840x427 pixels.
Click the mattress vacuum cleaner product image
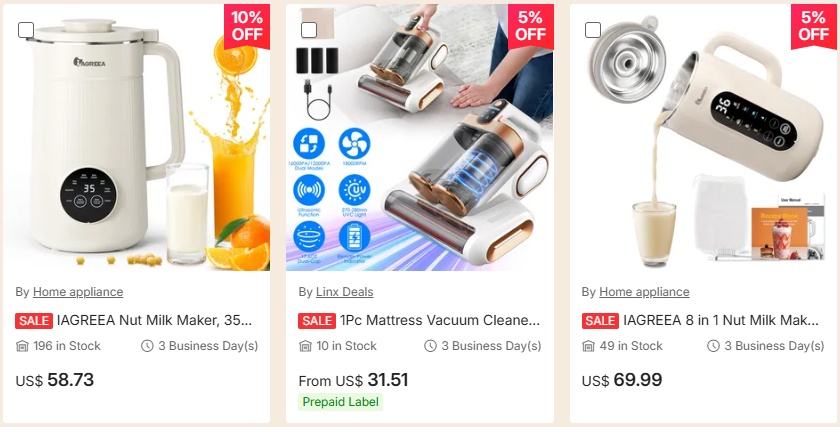pos(419,137)
